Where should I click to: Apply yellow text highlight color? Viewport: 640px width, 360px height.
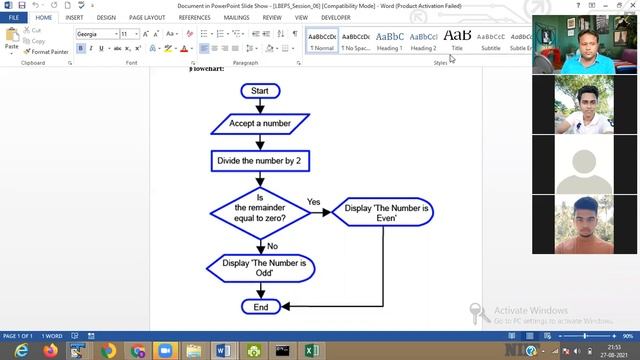[168, 49]
